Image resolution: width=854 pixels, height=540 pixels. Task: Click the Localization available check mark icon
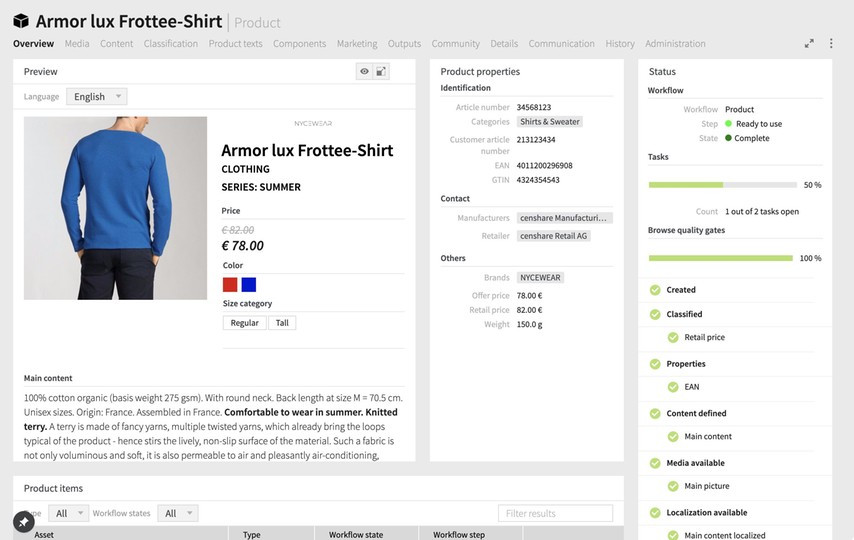[x=655, y=513]
